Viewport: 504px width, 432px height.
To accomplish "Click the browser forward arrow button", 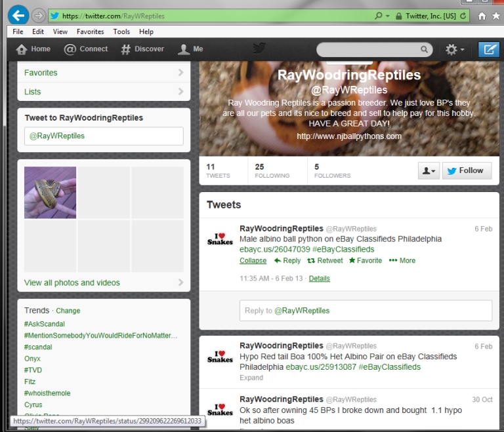I will coord(39,16).
